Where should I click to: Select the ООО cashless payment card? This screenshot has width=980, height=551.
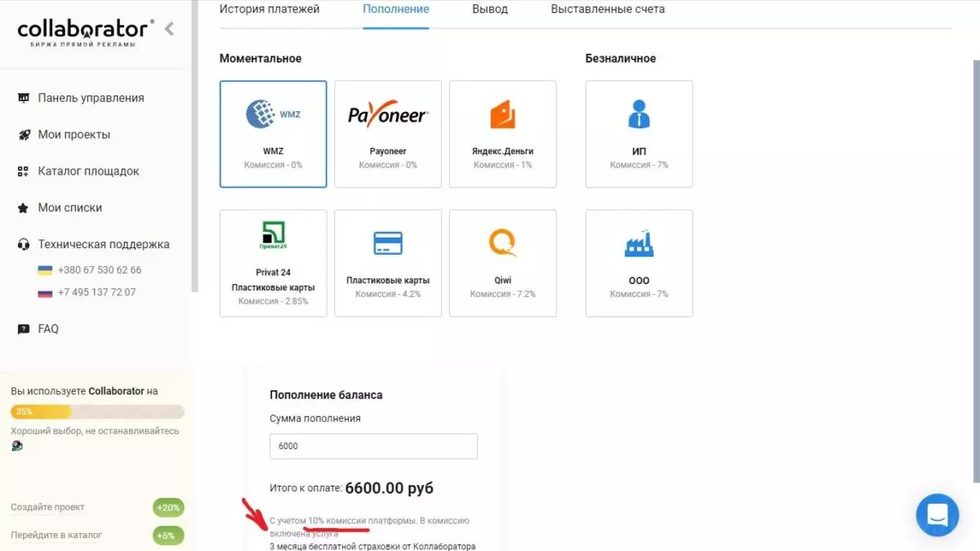tap(639, 264)
